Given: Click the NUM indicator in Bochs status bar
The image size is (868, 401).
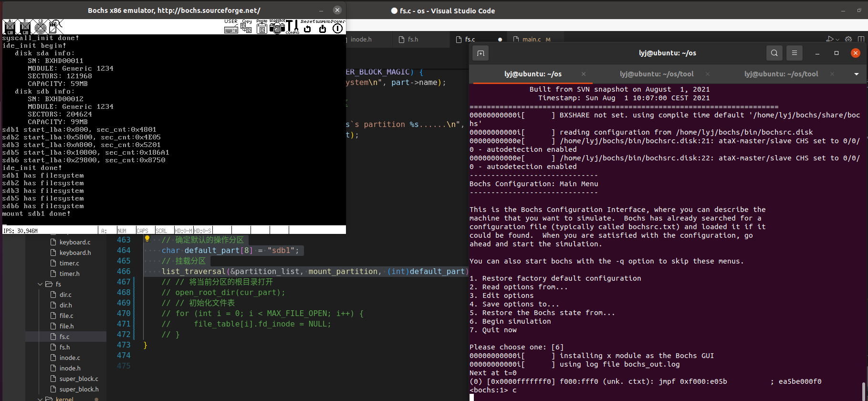Looking at the screenshot, I should 122,231.
